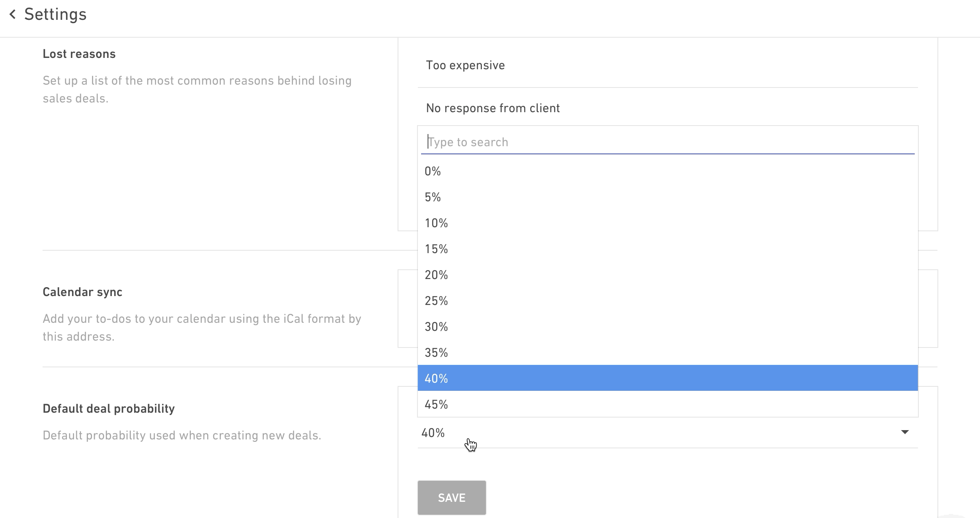This screenshot has width=980, height=518.
Task: Focus the Type to search field
Action: [x=668, y=142]
